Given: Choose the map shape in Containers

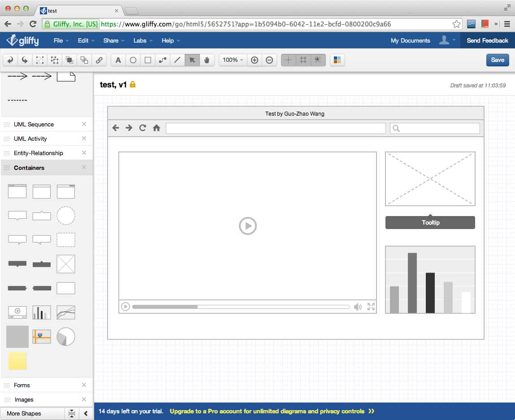Looking at the screenshot, I should (x=42, y=336).
